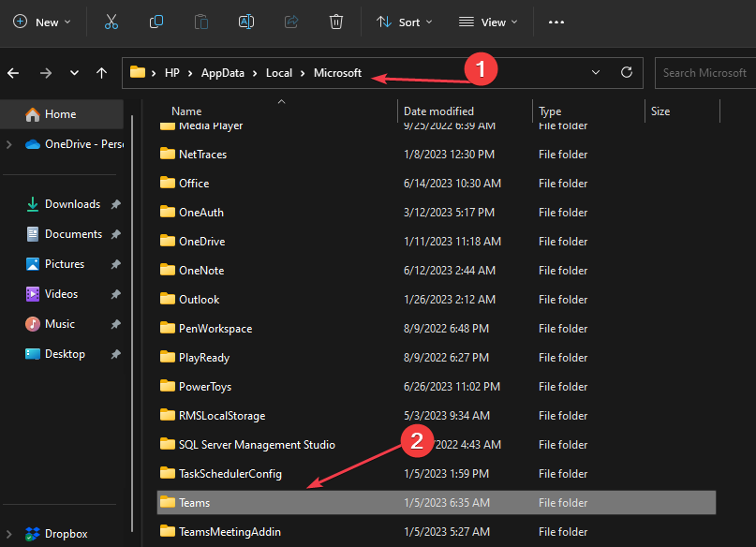Click the Downloads arrow icon

tap(32, 204)
